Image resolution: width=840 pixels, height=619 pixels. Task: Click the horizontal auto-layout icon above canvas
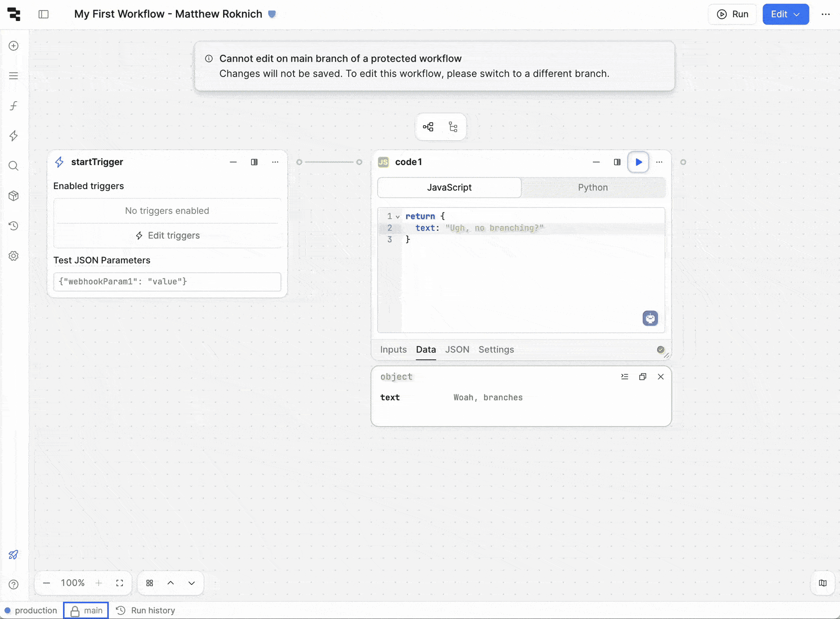tap(428, 127)
